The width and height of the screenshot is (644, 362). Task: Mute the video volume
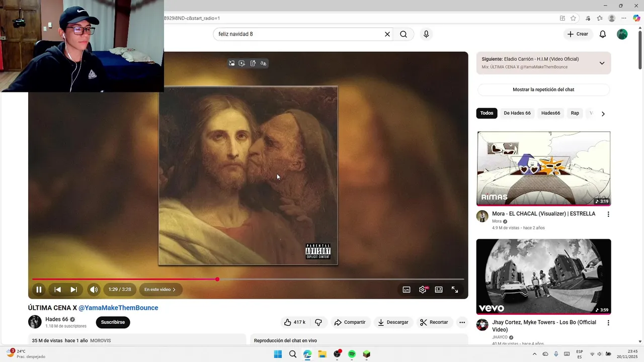(94, 290)
